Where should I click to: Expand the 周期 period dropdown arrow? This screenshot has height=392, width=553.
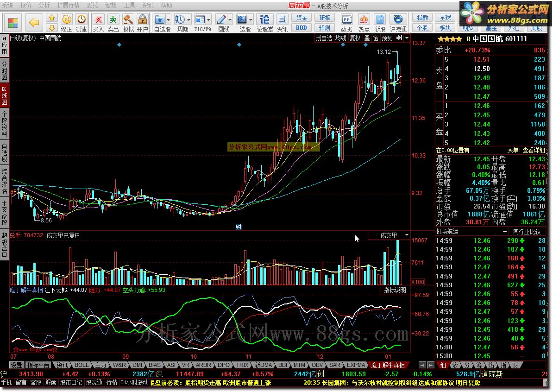189,20
